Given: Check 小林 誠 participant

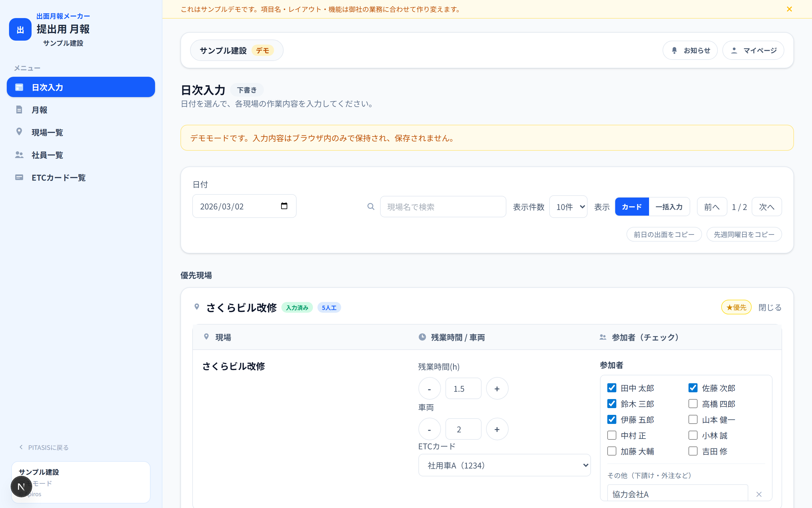Looking at the screenshot, I should 693,435.
